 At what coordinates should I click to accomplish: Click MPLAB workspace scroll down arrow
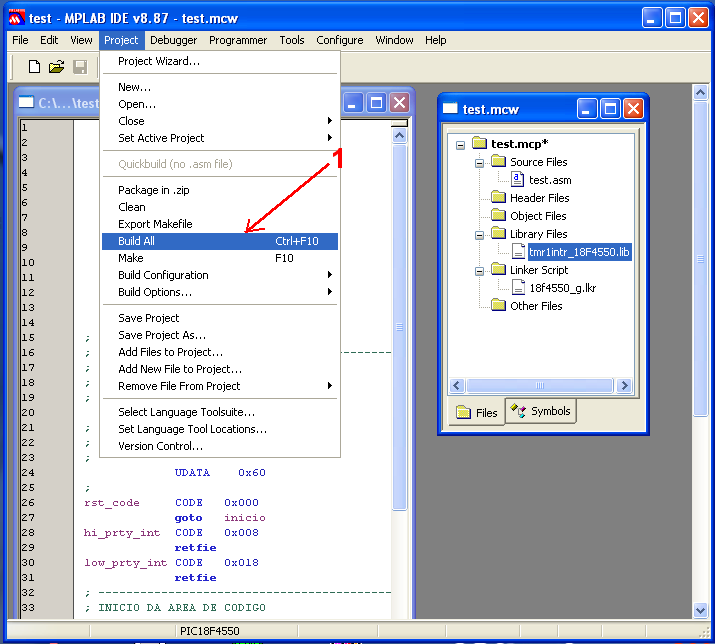click(x=700, y=610)
